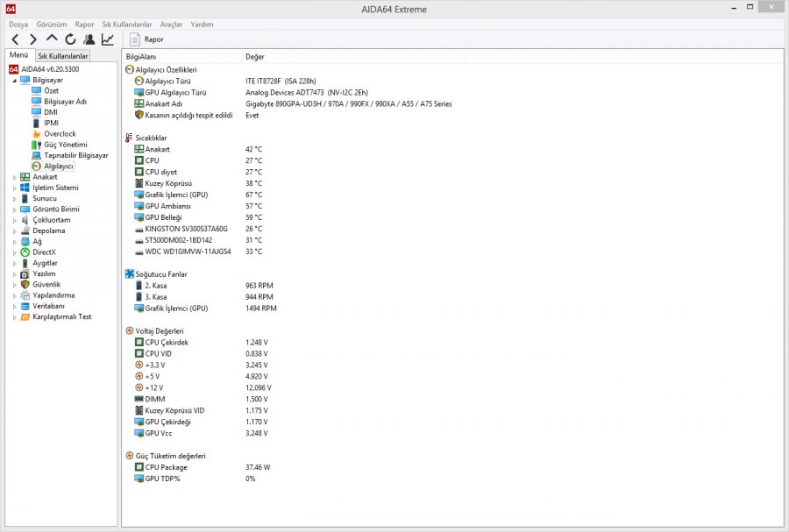The height and width of the screenshot is (532, 789).
Task: Click the Karşılaştırmalı Test benchmark icon
Action: click(x=25, y=316)
